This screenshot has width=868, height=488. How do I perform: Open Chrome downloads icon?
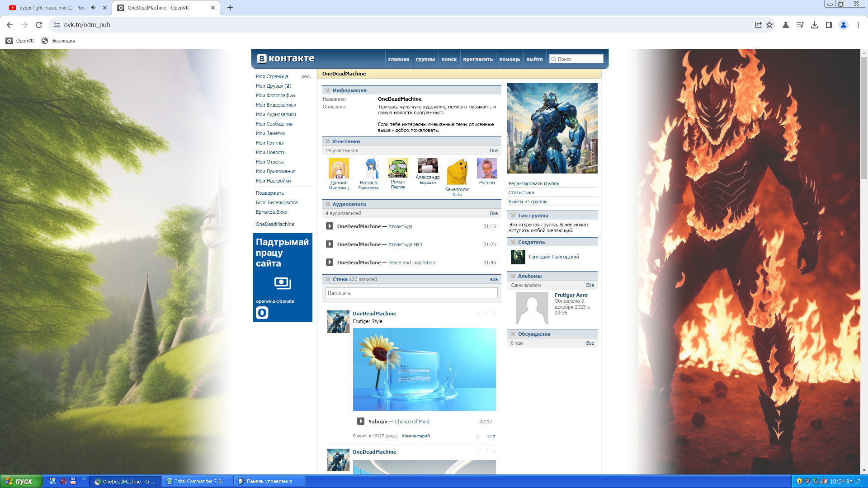click(x=814, y=25)
